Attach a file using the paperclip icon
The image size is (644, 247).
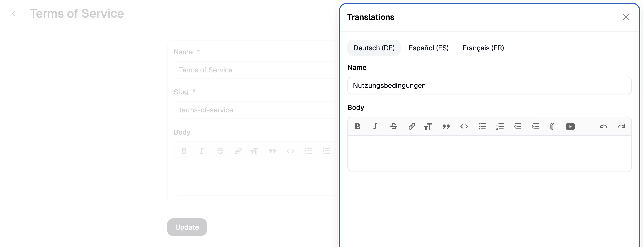[552, 126]
